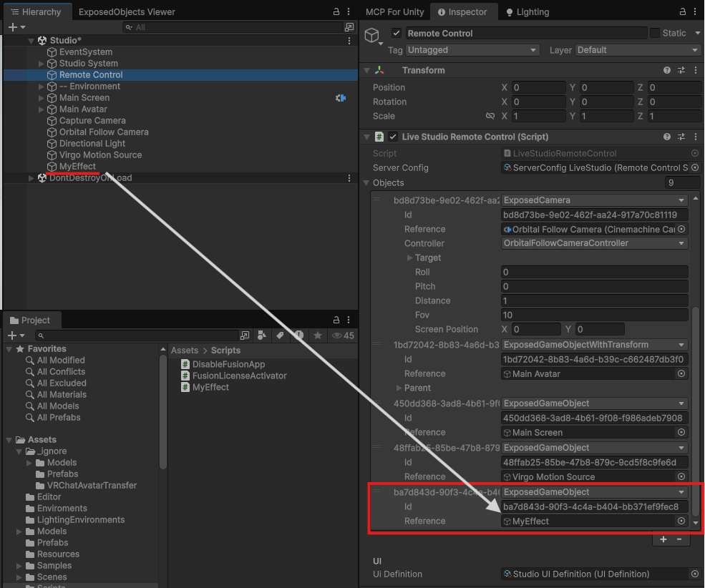
Task: Open Inspector panel options menu
Action: click(x=696, y=11)
